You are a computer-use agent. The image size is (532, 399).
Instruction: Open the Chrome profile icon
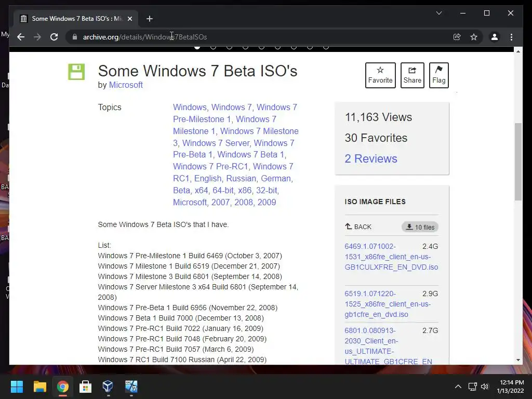(x=495, y=37)
